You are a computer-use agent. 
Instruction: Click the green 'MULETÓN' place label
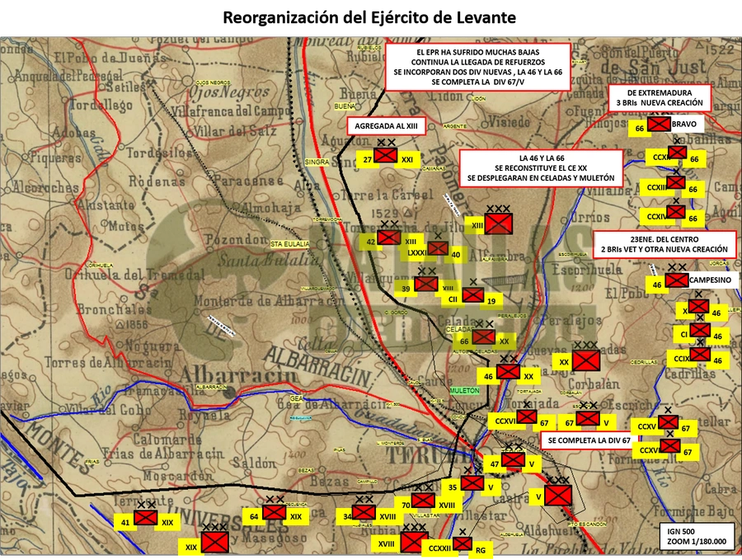click(x=464, y=391)
